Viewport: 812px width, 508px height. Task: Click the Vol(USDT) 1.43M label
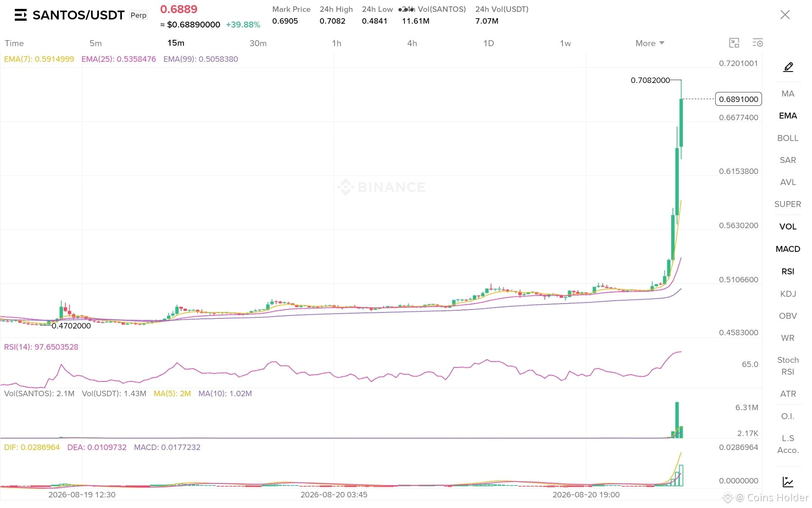(x=114, y=394)
